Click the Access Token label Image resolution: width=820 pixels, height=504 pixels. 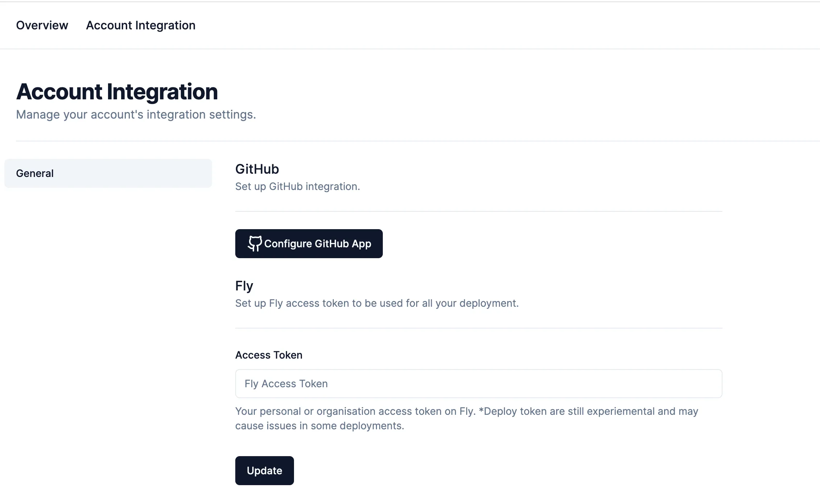click(x=268, y=355)
